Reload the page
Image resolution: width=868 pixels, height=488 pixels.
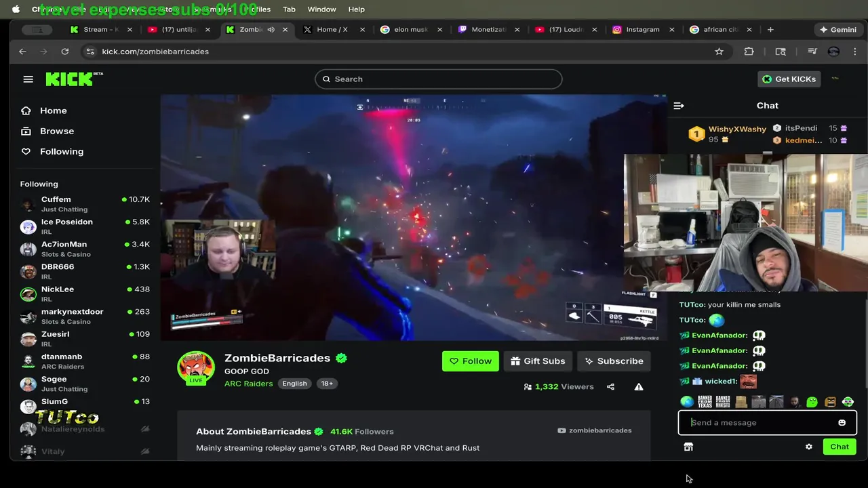(65, 52)
